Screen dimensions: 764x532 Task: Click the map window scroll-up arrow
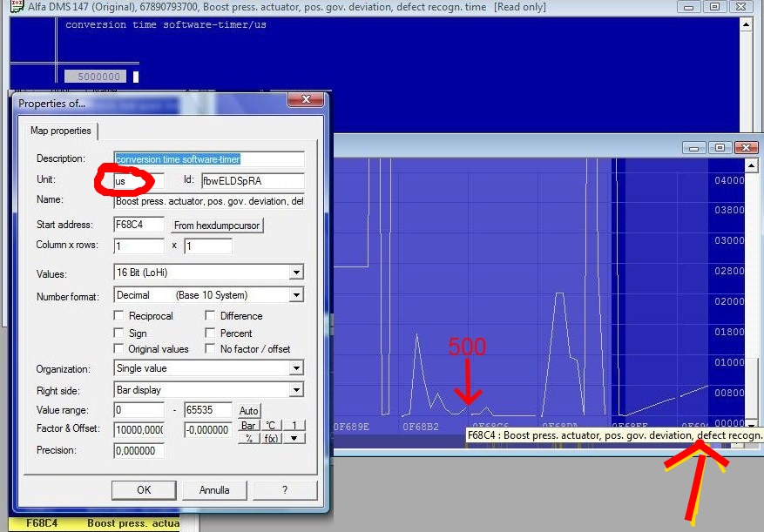[746, 24]
